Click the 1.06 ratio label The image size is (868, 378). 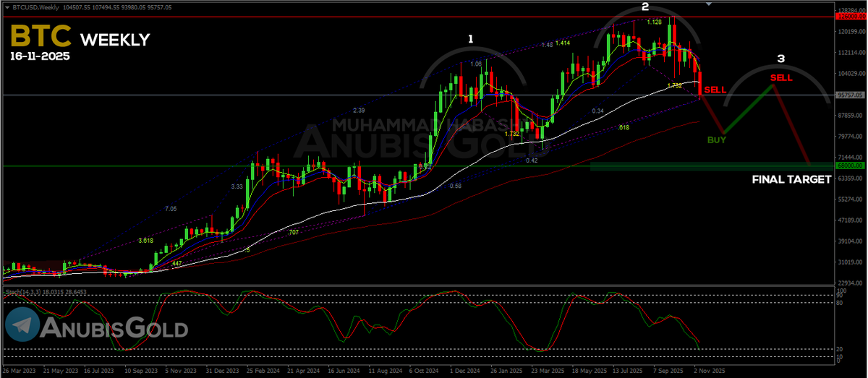pos(476,64)
